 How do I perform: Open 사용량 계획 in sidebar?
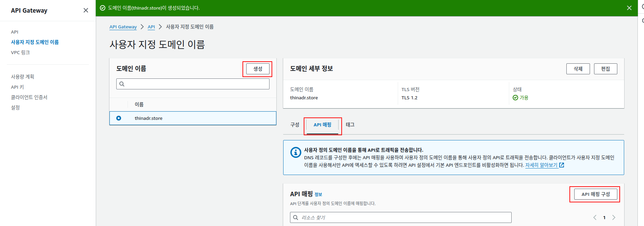point(23,77)
